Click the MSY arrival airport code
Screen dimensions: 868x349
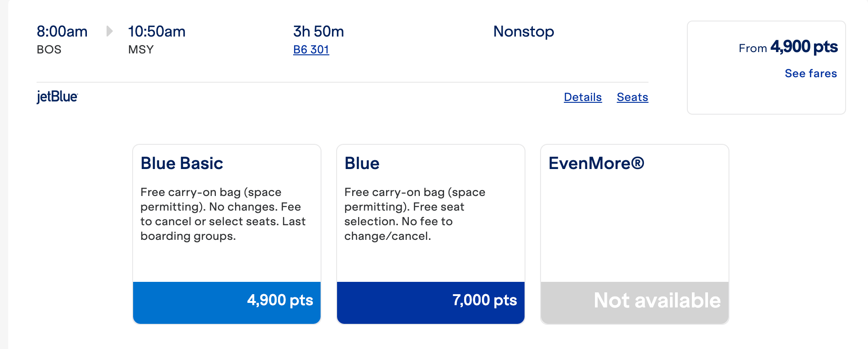pyautogui.click(x=140, y=49)
